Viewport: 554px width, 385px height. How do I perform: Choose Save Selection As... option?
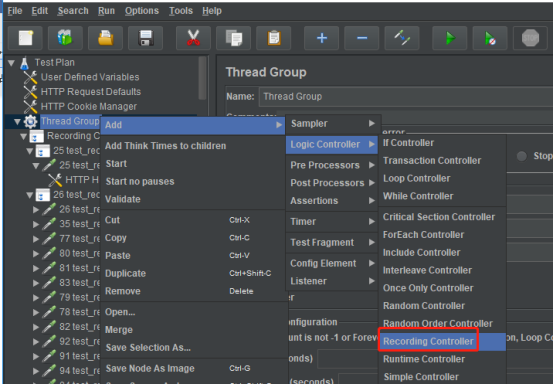193,348
